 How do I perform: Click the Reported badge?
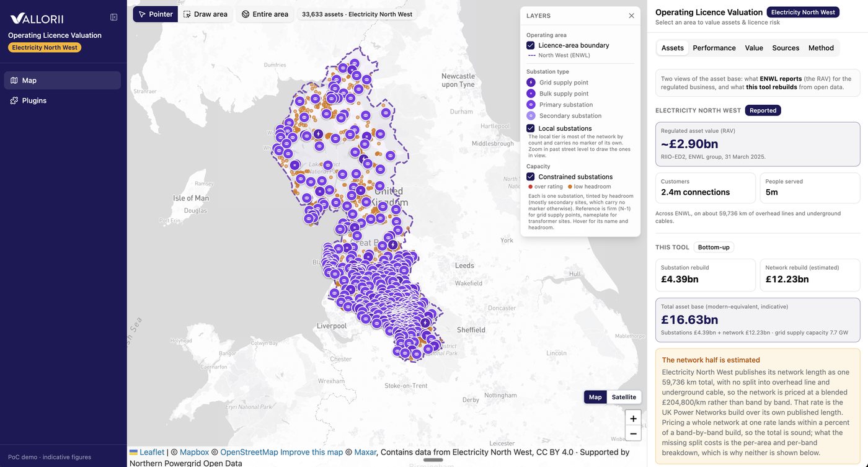(x=763, y=110)
